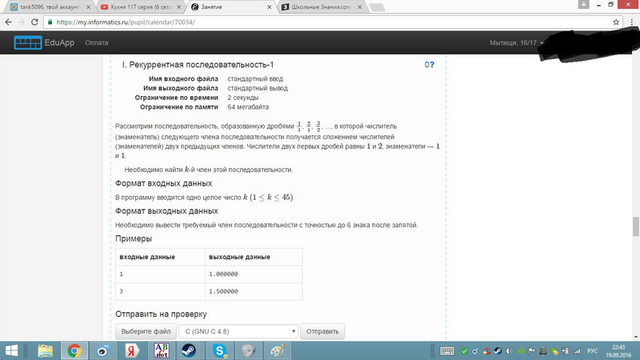Screen dimensions: 640x360
Task: Reload the page with the refresh icon
Action: 35,22
